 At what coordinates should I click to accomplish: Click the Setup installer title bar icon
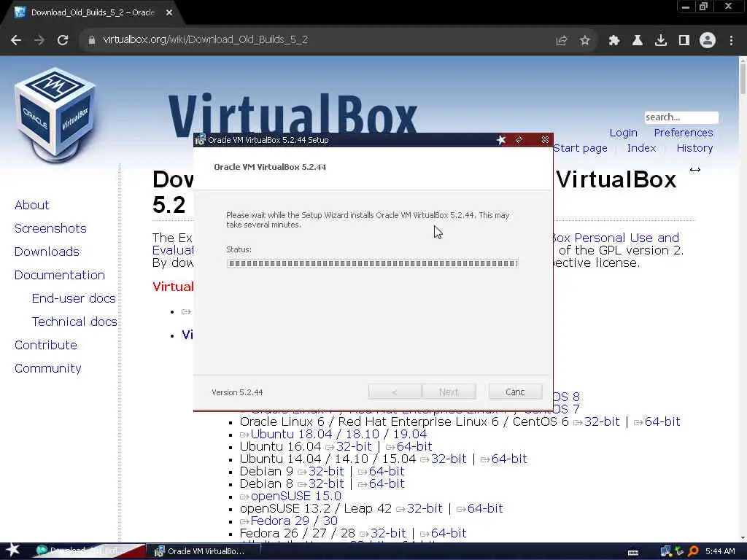(200, 140)
